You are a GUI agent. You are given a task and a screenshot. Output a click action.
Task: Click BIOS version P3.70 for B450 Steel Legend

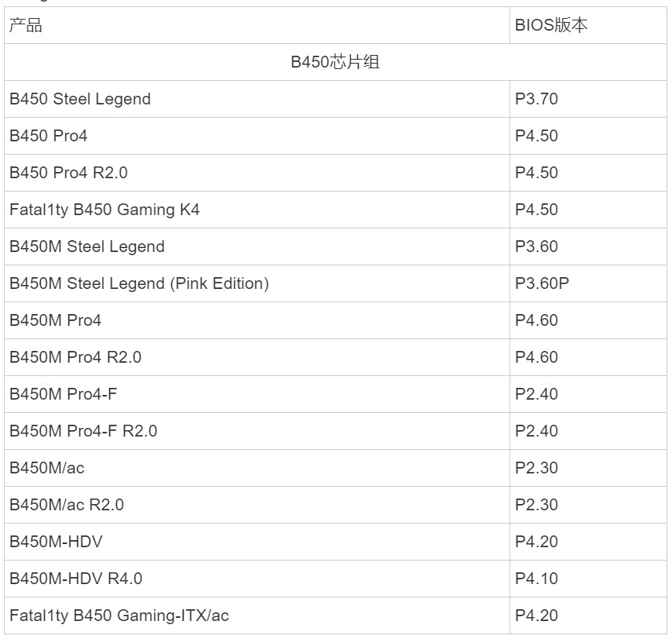coord(536,99)
